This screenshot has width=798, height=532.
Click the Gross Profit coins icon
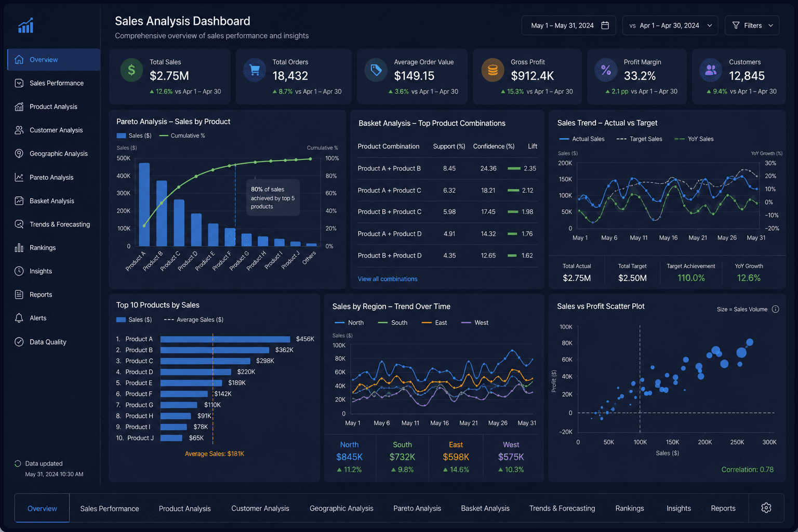click(x=493, y=70)
